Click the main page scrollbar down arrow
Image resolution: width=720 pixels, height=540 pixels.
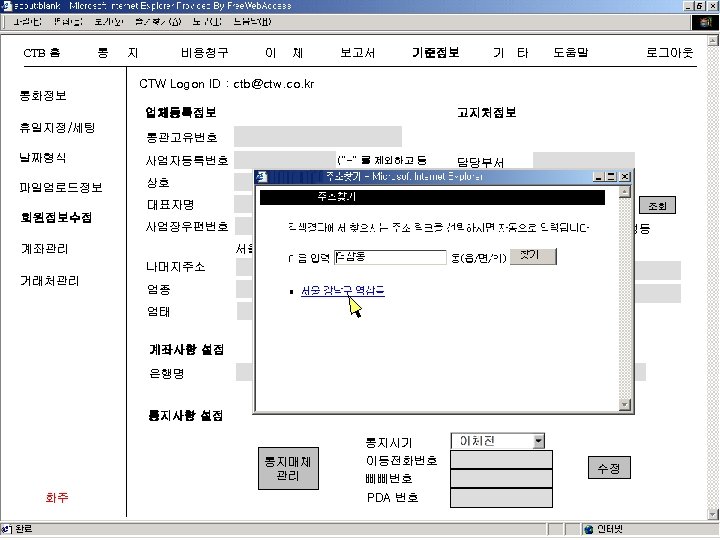click(x=713, y=514)
